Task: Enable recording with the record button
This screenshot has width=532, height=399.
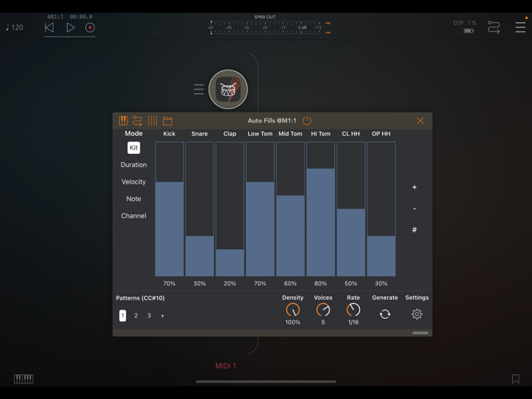Action: click(x=90, y=27)
